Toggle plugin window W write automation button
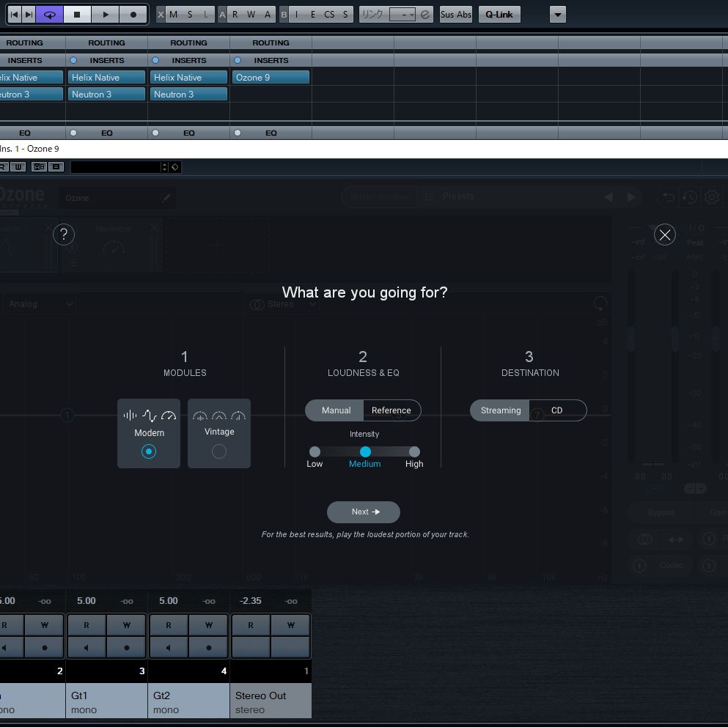728x727 pixels. [18, 166]
